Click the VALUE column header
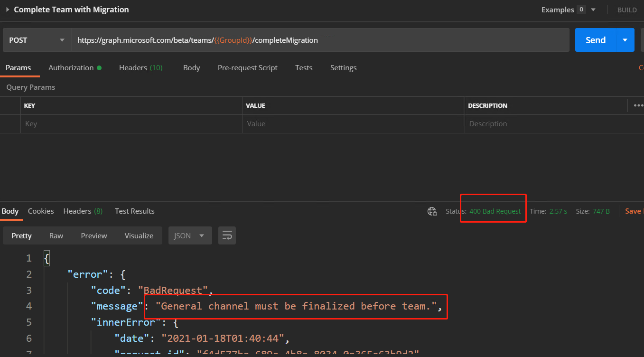 pyautogui.click(x=255, y=106)
